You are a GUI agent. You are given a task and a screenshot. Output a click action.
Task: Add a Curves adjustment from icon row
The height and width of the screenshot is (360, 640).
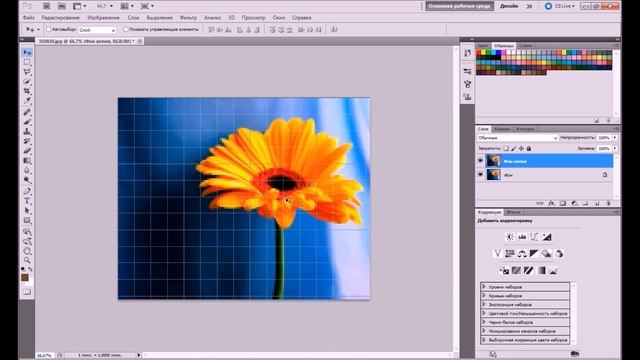click(x=534, y=237)
